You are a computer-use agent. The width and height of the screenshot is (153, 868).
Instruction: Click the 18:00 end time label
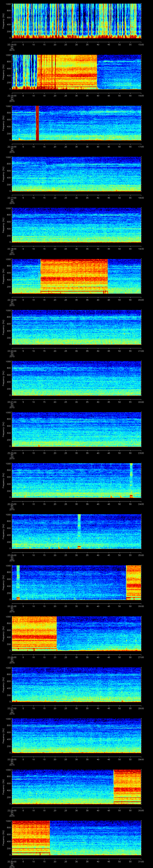tap(141, 197)
